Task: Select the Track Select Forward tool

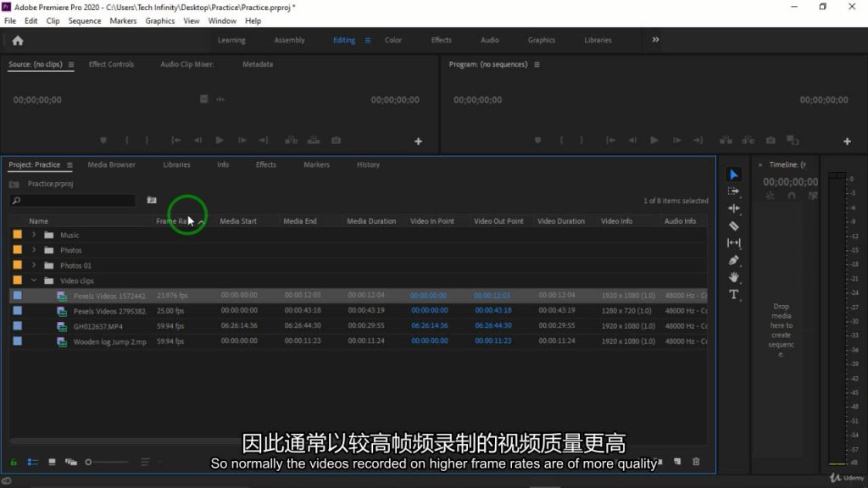Action: coord(733,191)
